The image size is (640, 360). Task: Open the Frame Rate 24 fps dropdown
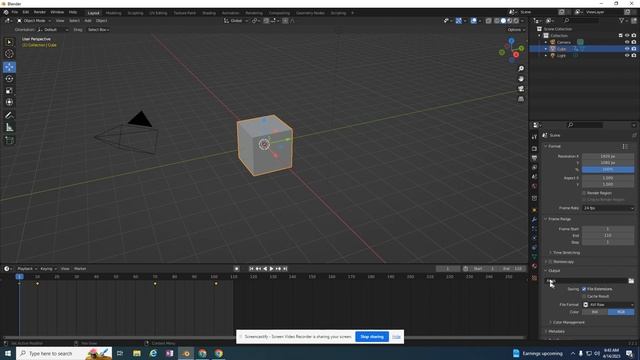click(608, 208)
